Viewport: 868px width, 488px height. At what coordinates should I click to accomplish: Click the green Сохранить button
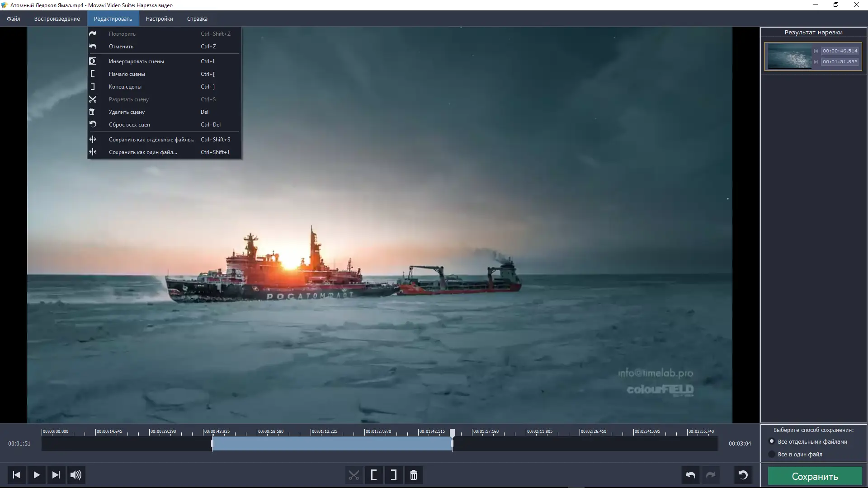(815, 476)
